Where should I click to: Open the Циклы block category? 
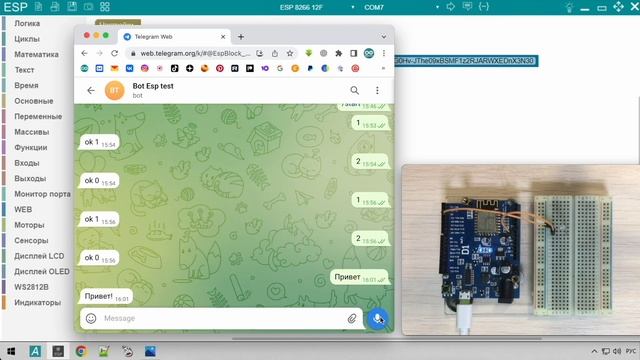click(x=27, y=39)
